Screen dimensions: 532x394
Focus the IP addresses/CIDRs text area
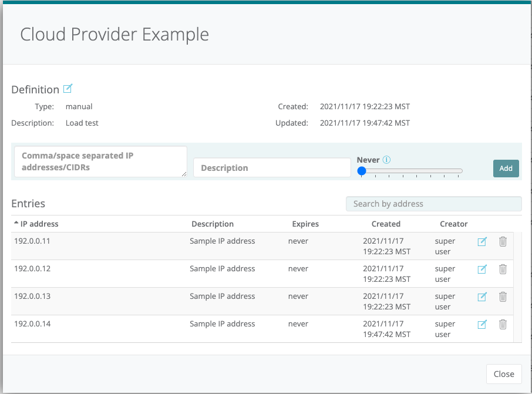[x=100, y=161]
